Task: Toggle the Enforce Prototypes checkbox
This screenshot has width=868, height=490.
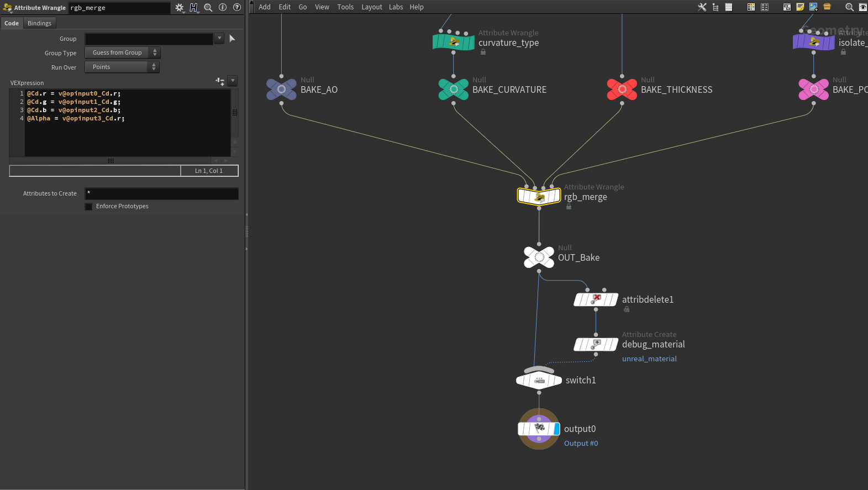Action: tap(88, 207)
